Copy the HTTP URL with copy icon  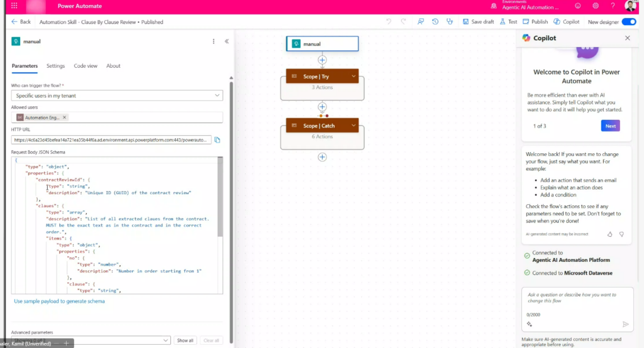217,140
